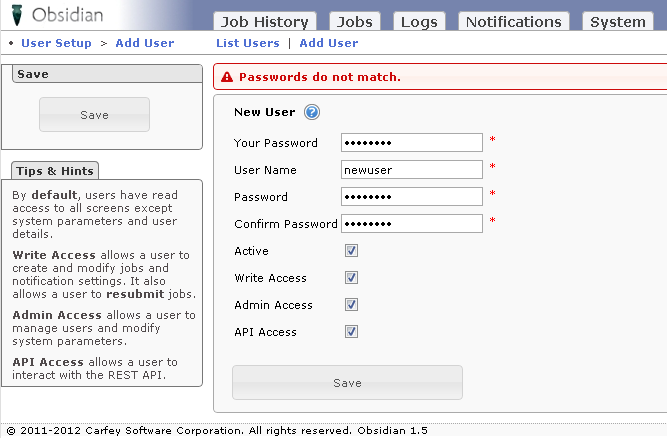Open the New User help icon
667x438 pixels.
pyautogui.click(x=312, y=112)
